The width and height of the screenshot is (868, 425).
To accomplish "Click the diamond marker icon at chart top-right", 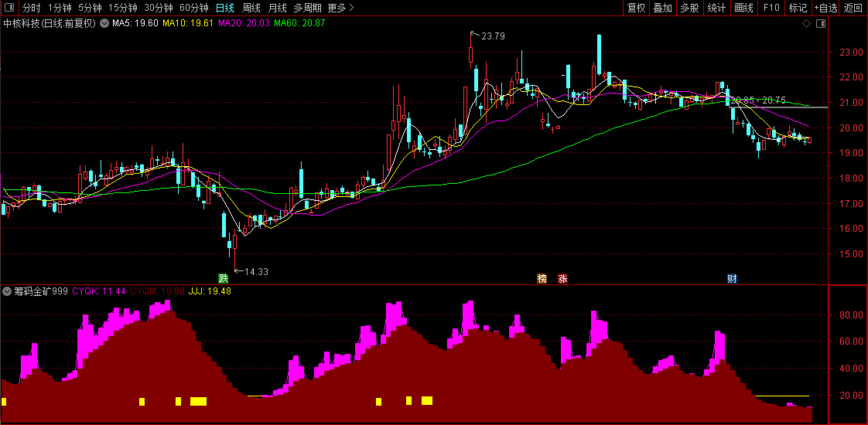I will [x=806, y=24].
